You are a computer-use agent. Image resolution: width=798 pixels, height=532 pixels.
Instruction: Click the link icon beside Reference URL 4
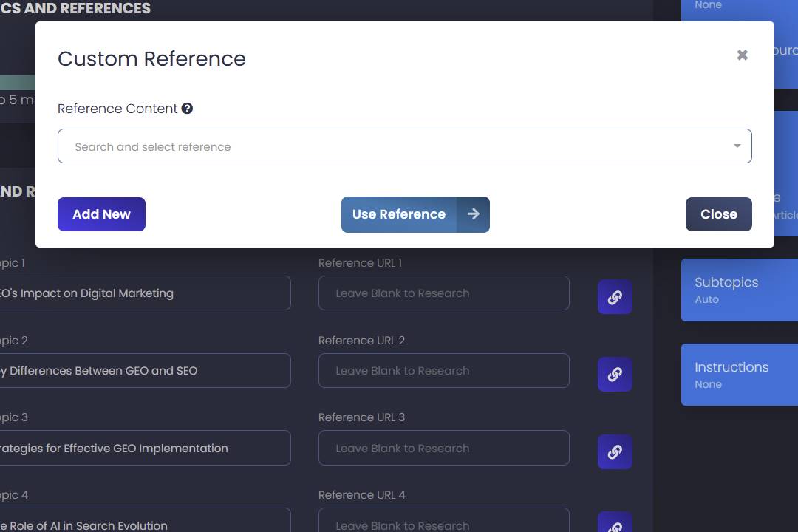pyautogui.click(x=615, y=527)
